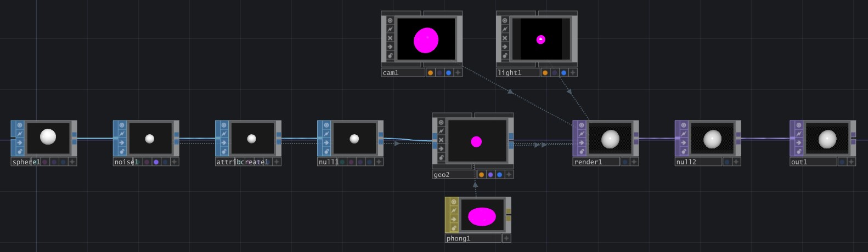
Task: Bypass the attribcreate1 node
Action: [x=224, y=142]
